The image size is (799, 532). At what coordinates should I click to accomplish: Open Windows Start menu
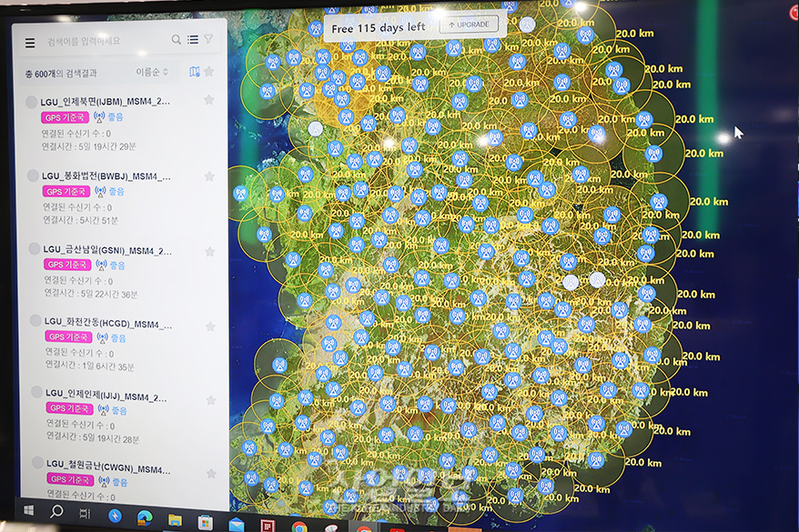click(x=26, y=512)
